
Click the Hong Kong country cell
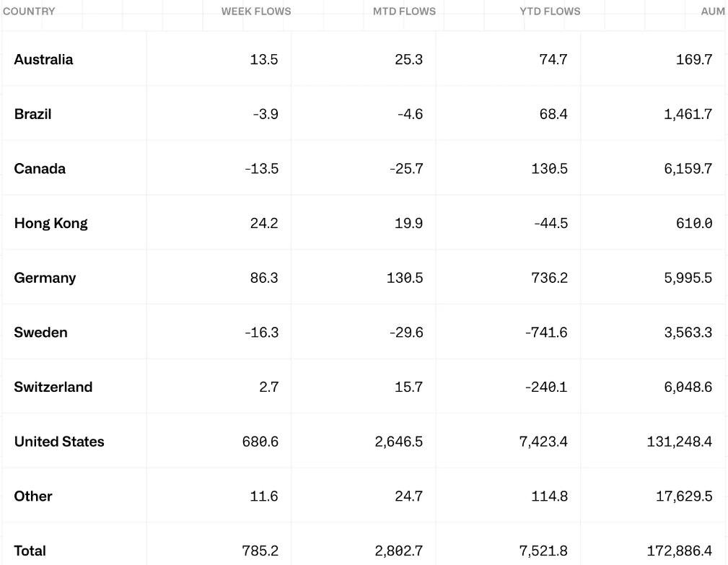[x=51, y=223]
